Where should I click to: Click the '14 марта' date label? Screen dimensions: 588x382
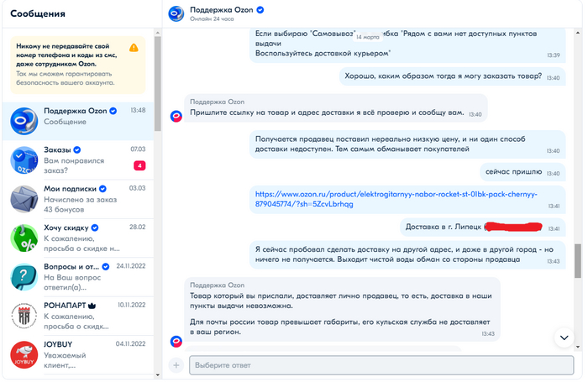coord(368,37)
